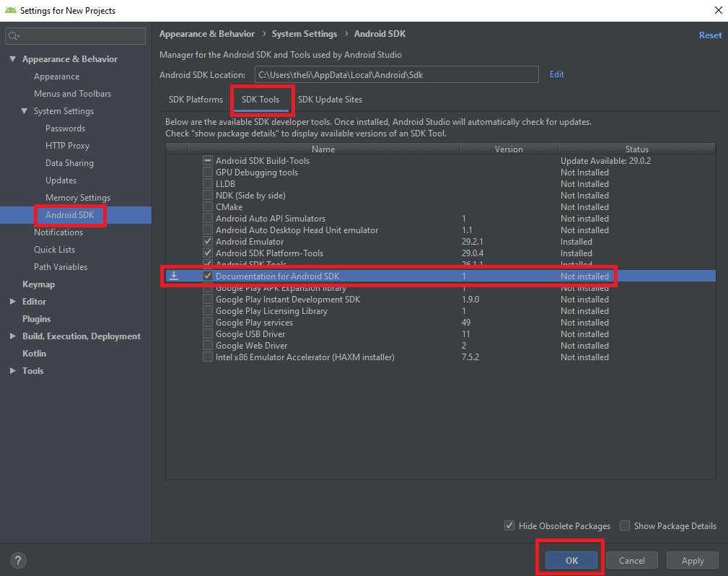This screenshot has height=576, width=728.
Task: Check the Google USB Driver checkbox
Action: coord(208,334)
